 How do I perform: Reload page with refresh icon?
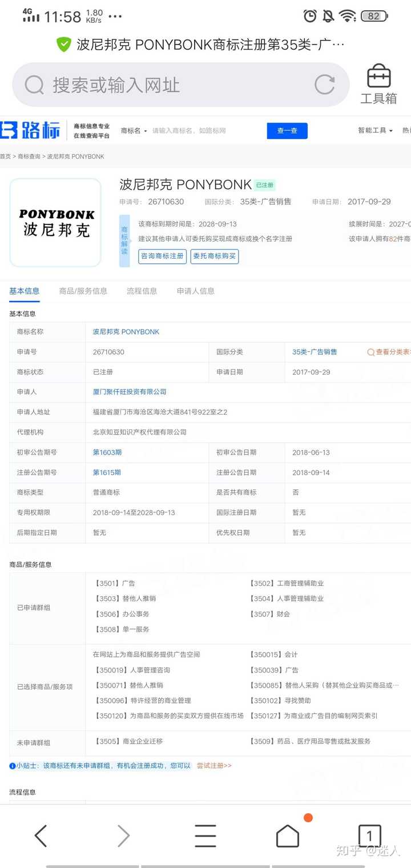pos(325,85)
